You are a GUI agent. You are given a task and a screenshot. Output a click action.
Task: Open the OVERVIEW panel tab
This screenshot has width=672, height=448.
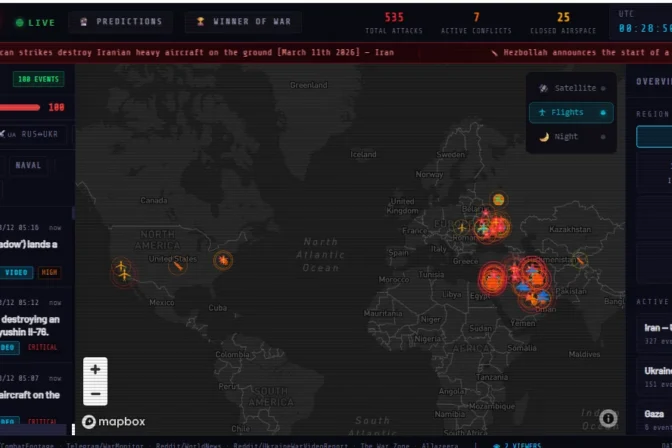654,81
